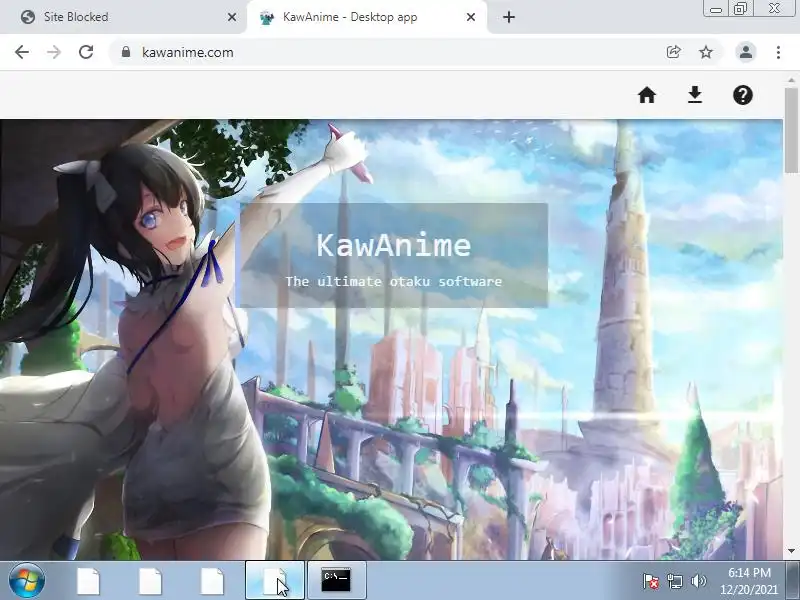Click the Show desktop strip on taskbar
This screenshot has width=800, height=600.
pos(792,581)
